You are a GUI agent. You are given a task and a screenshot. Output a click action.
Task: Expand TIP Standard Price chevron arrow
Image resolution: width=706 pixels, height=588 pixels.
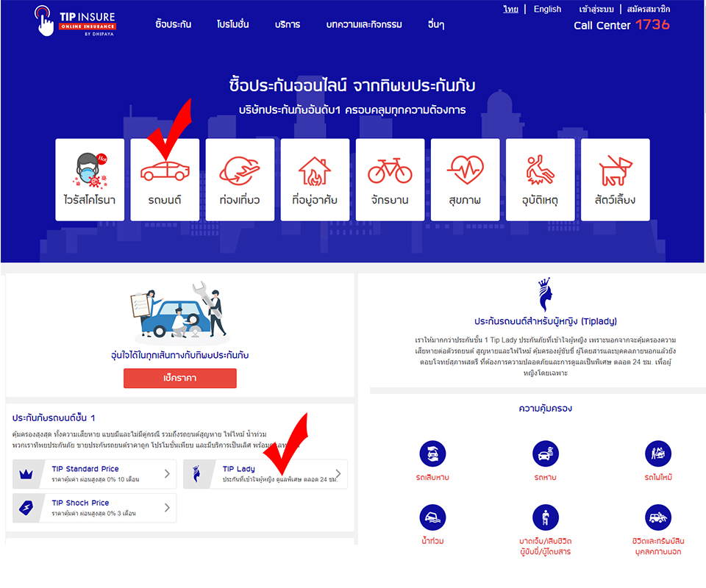167,474
